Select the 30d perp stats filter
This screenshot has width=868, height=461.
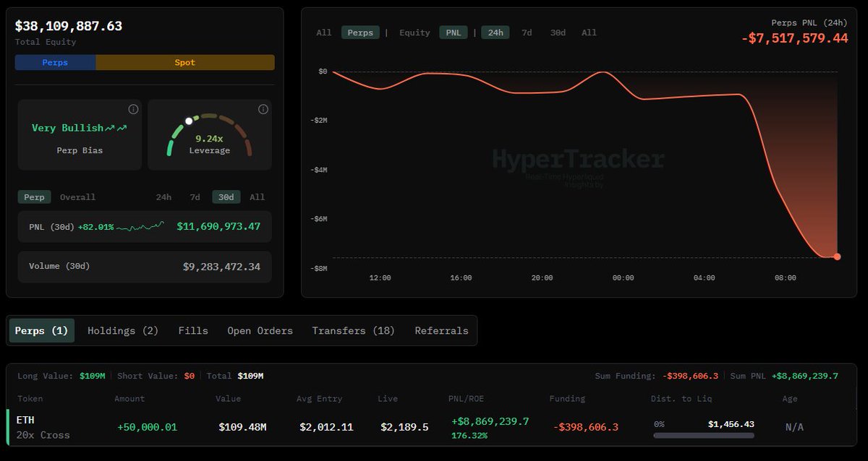click(226, 197)
